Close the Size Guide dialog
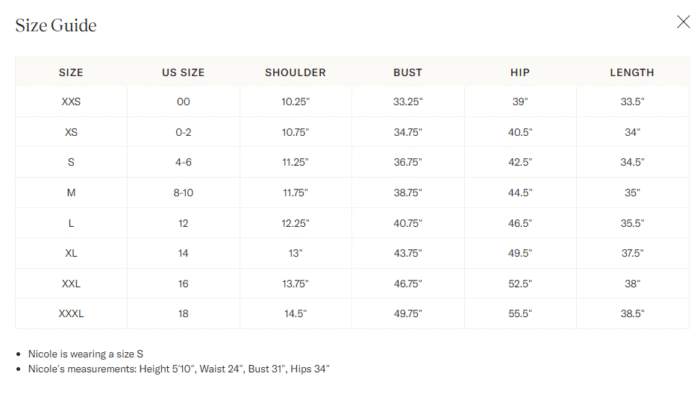The image size is (700, 397). tap(683, 22)
